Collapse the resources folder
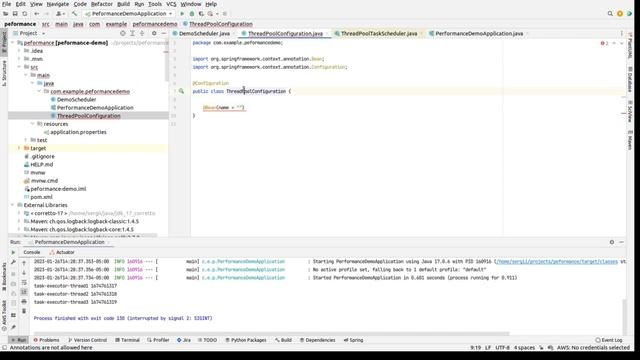 tap(33, 124)
